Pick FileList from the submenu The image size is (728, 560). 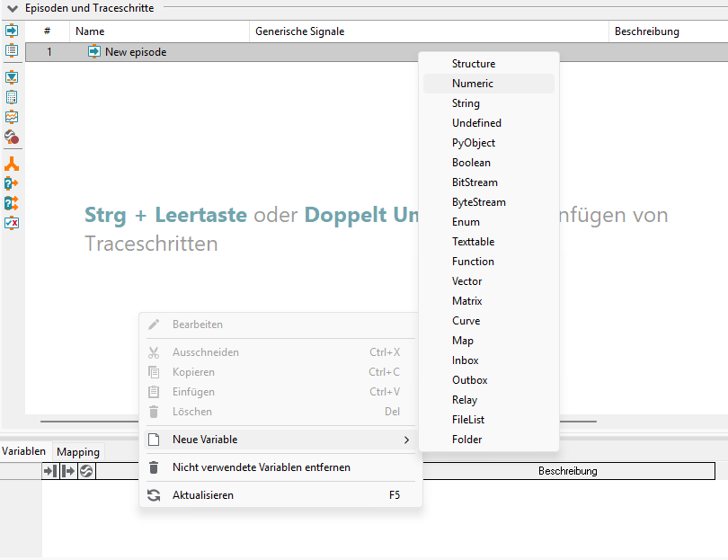tap(489, 420)
